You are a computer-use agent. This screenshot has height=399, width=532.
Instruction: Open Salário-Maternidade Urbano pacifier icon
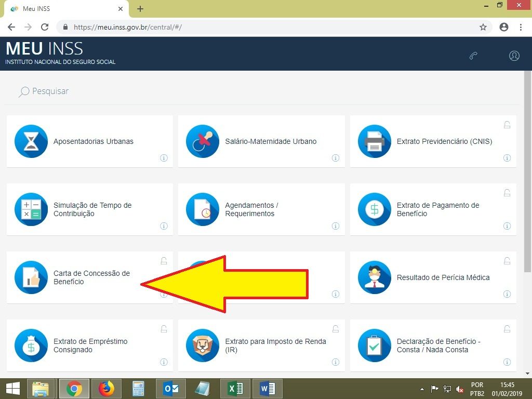tap(203, 141)
